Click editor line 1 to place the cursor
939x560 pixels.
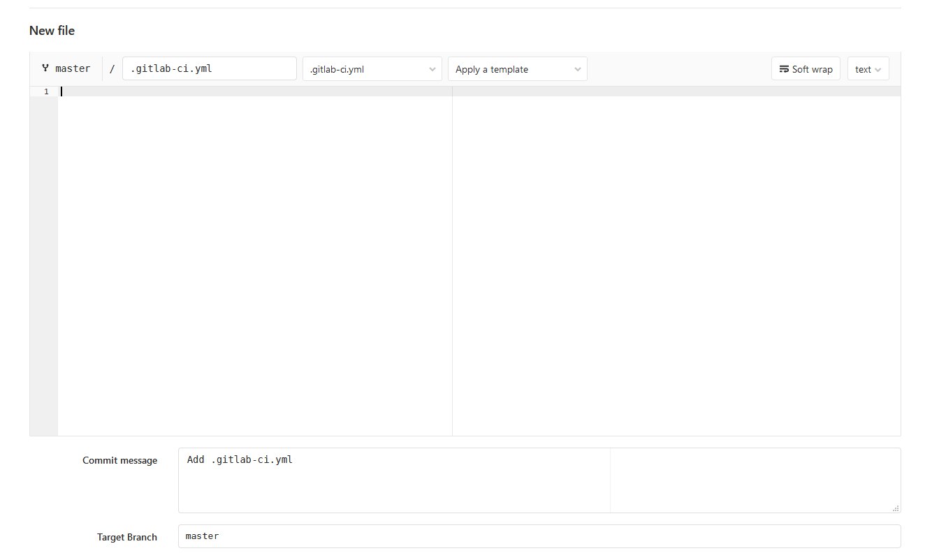tap(479, 91)
